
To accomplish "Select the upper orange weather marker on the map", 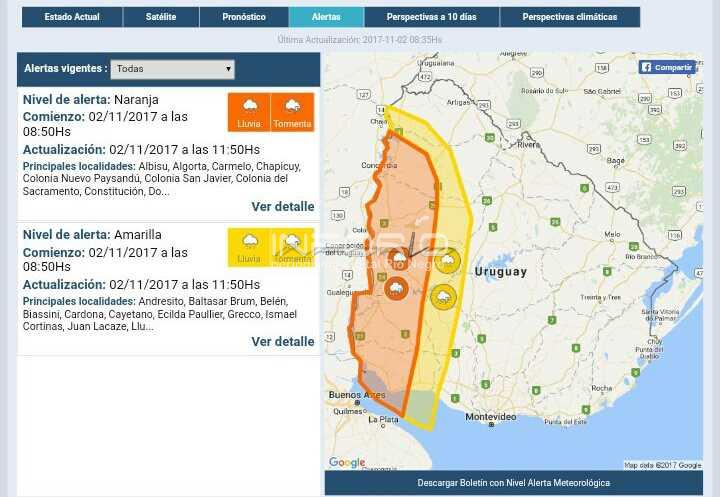I will click(x=400, y=260).
